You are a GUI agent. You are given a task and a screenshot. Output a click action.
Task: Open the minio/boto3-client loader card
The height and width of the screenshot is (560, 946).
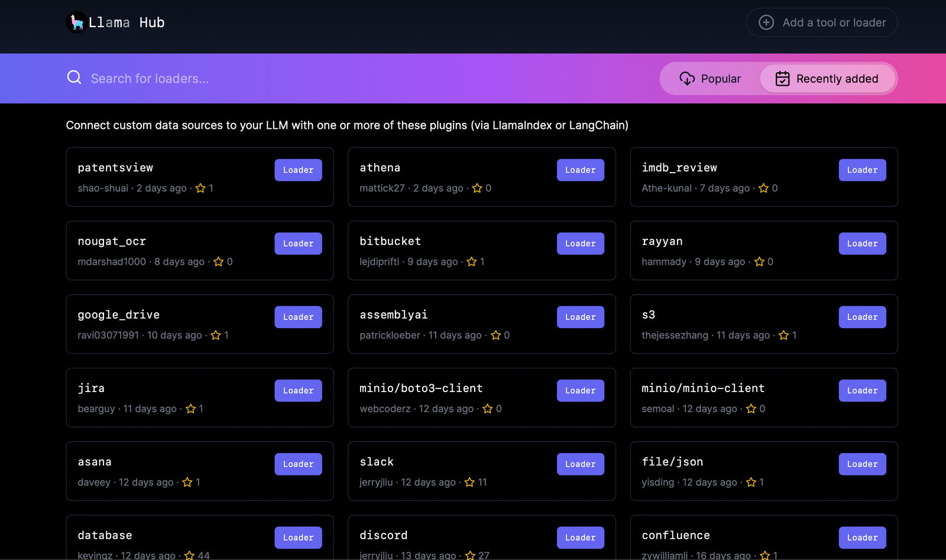(x=422, y=387)
